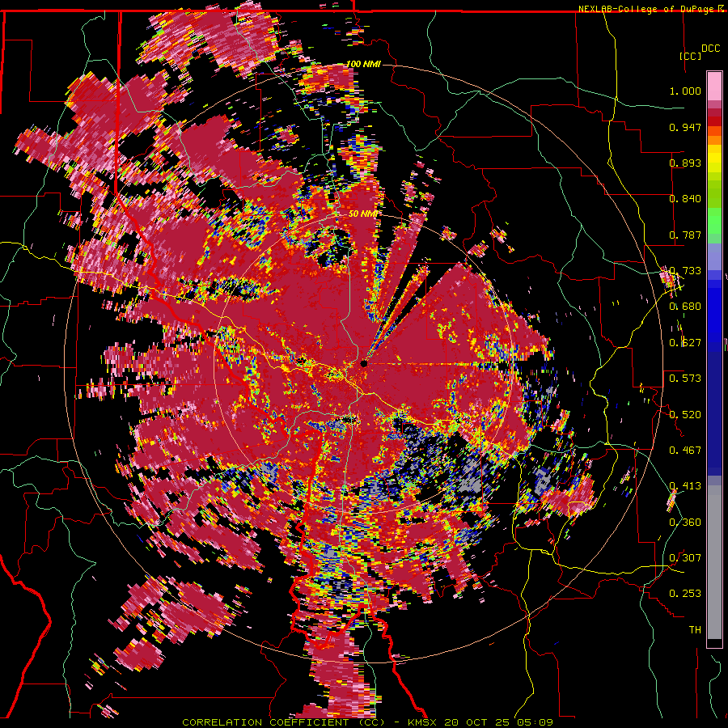Click the 0.627 scale value
Screen dimensions: 728x728
point(685,343)
